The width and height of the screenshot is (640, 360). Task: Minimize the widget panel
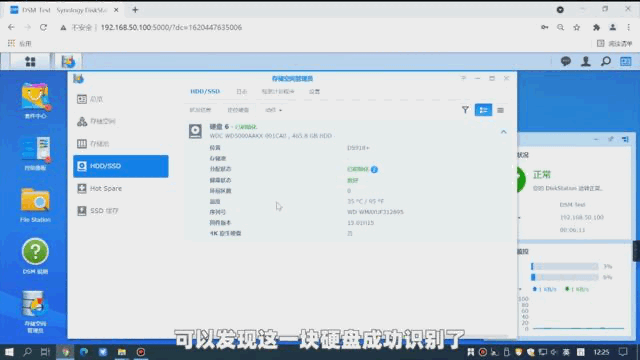point(596,140)
